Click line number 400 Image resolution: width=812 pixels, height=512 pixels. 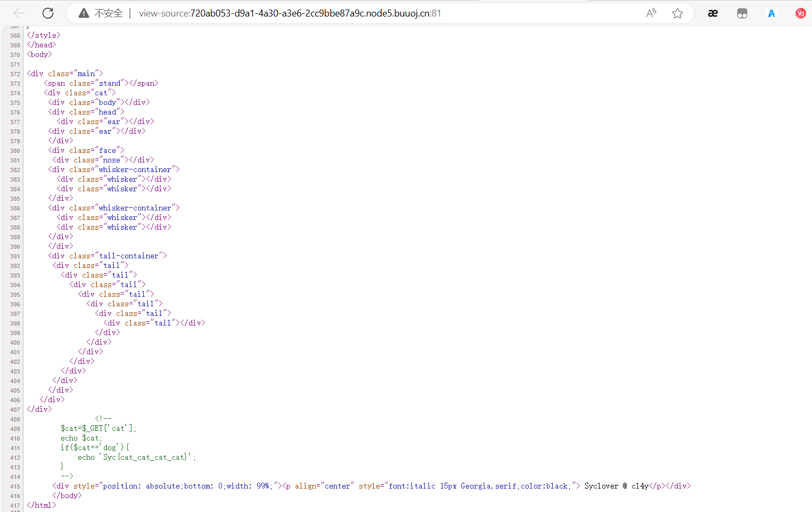pos(15,343)
